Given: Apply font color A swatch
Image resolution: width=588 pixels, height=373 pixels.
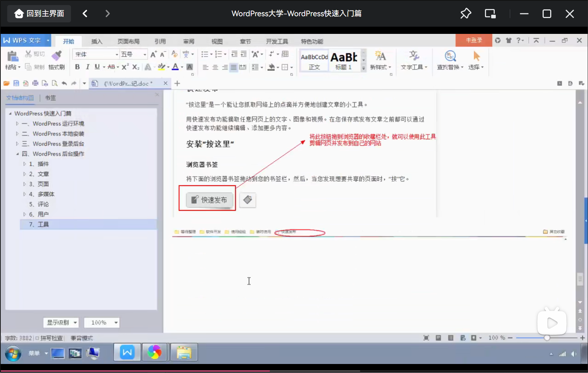Looking at the screenshot, I should (x=175, y=67).
